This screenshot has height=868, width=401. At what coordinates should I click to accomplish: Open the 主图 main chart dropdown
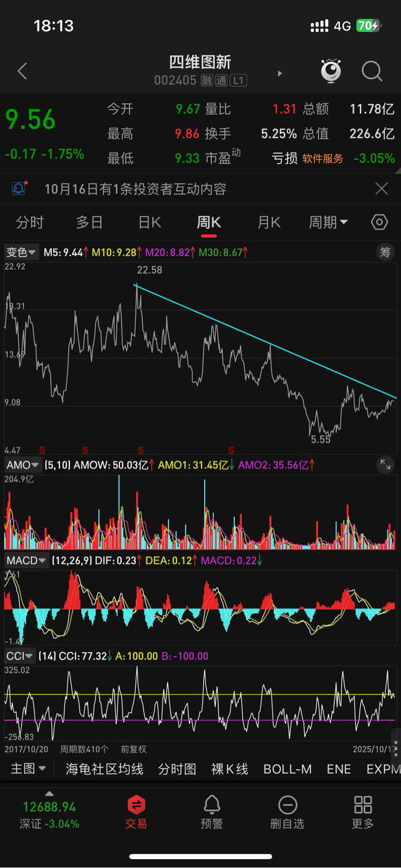[28, 769]
